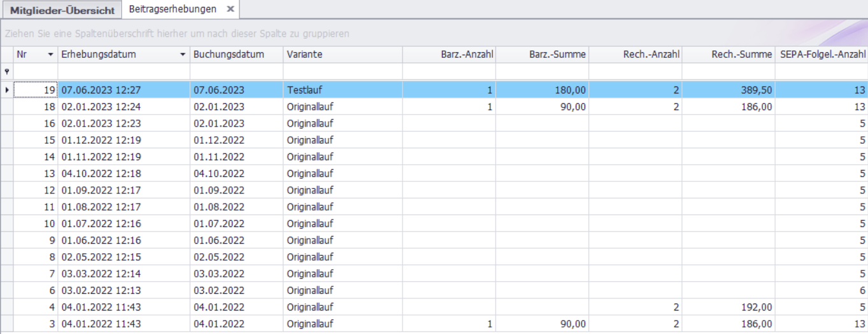The width and height of the screenshot is (868, 334).
Task: Switch to the Mitglieder-Übersicht tab
Action: 62,10
